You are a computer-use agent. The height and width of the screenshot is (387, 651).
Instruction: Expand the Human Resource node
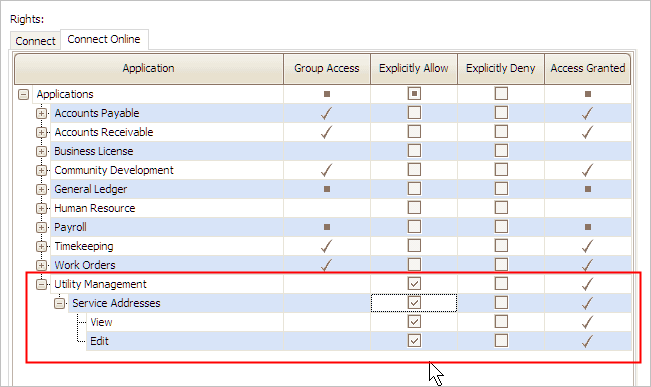[41, 208]
